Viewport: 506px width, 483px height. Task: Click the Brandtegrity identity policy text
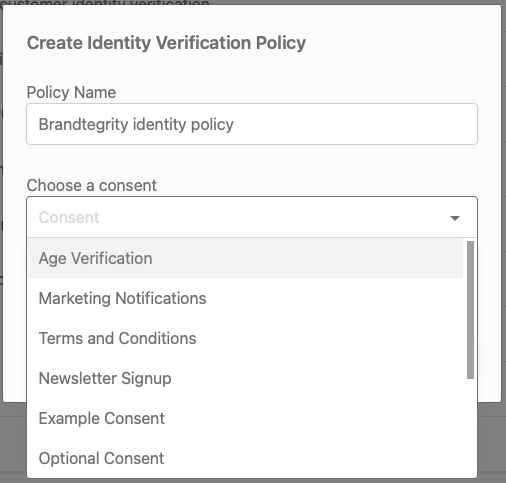point(136,125)
